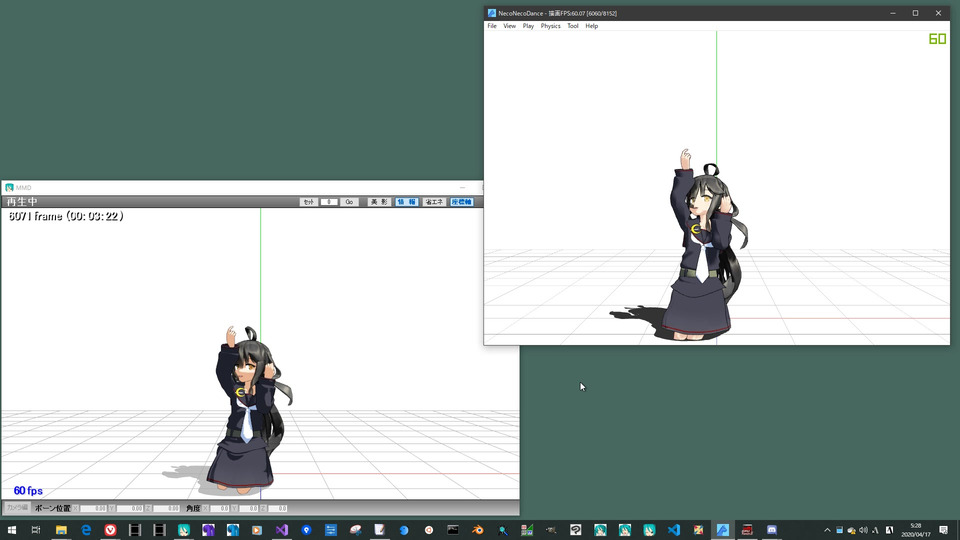This screenshot has width=960, height=540.
Task: Open the Play menu in NecoNecoDance
Action: coord(528,26)
